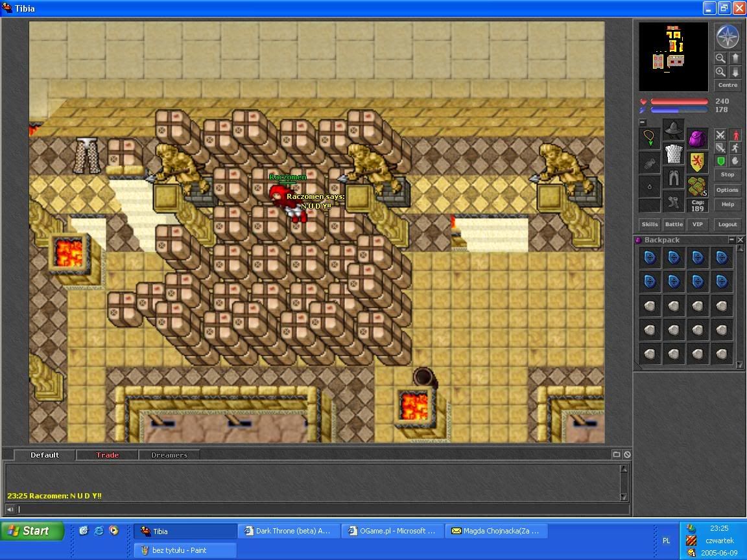Switch to the Dreamers chat tab
The image size is (747, 560).
(169, 455)
